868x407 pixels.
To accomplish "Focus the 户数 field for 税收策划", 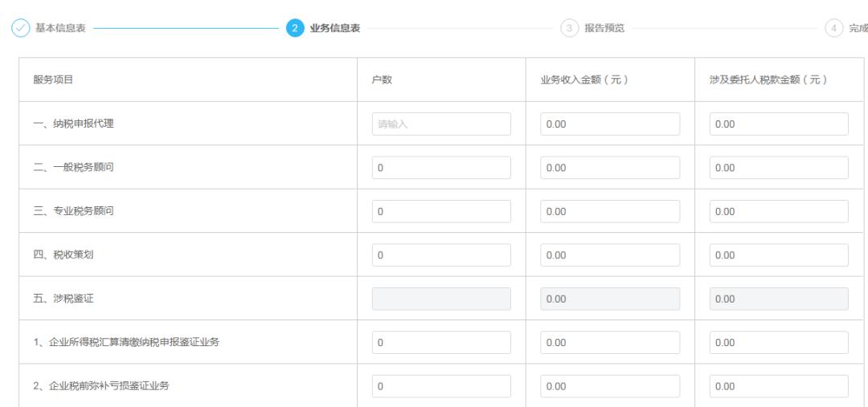I will (x=441, y=255).
